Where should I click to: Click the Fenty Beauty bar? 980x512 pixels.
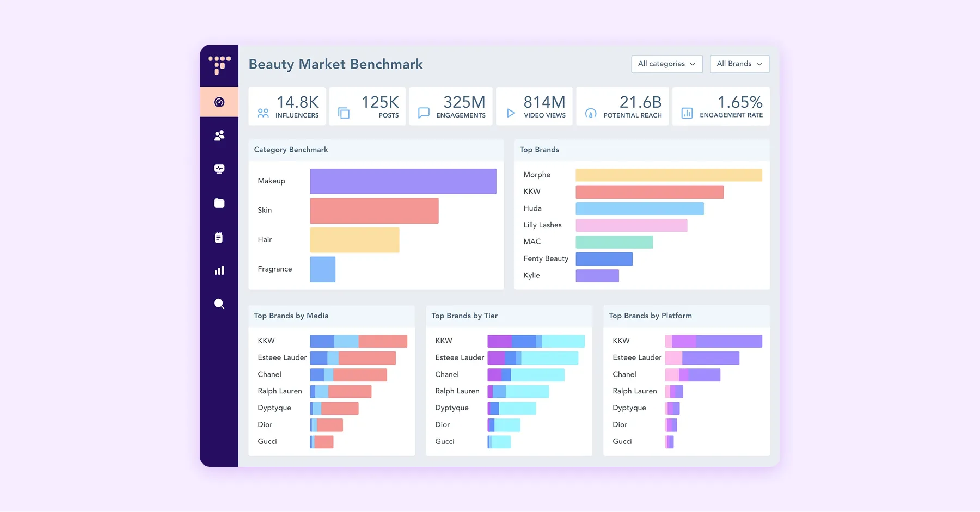[x=604, y=259]
